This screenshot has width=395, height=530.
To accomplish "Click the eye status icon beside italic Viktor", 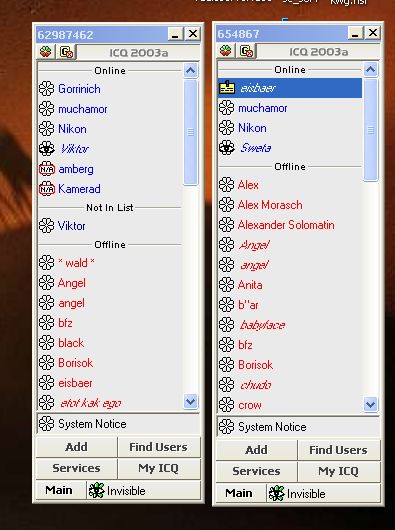I will pyautogui.click(x=47, y=149).
